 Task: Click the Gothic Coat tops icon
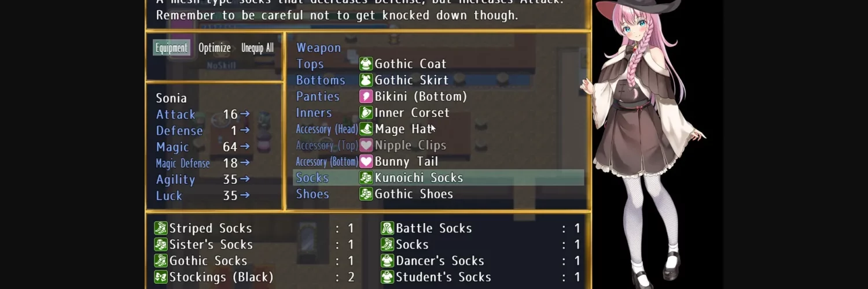[x=366, y=64]
